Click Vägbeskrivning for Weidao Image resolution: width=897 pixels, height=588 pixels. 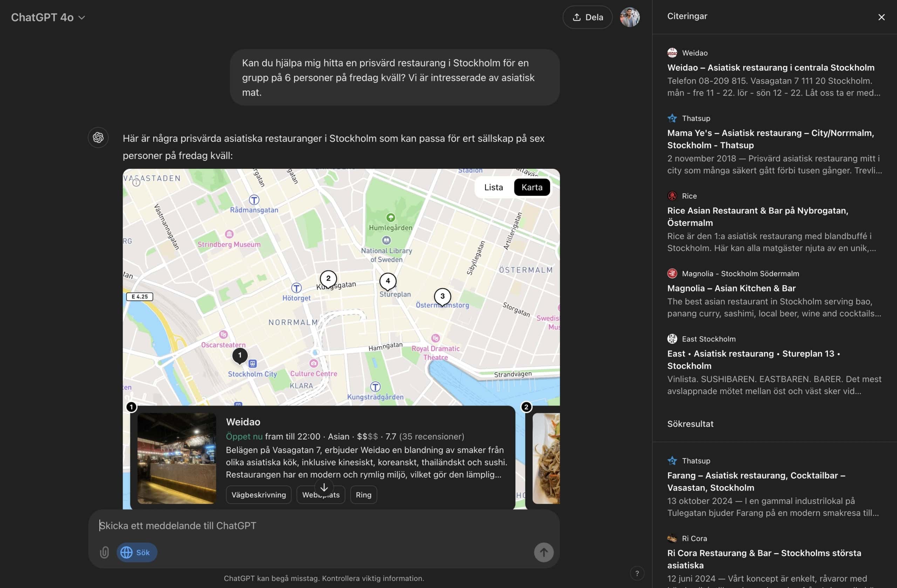pos(259,494)
